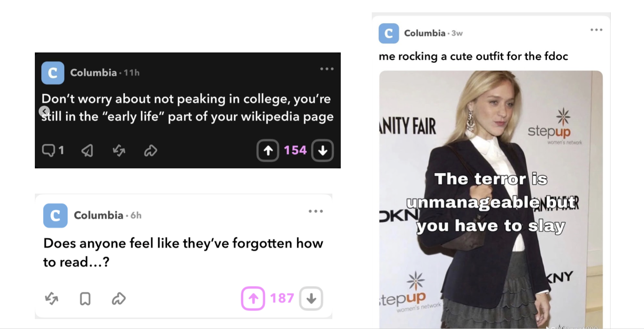Open the "you have to slay" meme image

tap(491, 199)
